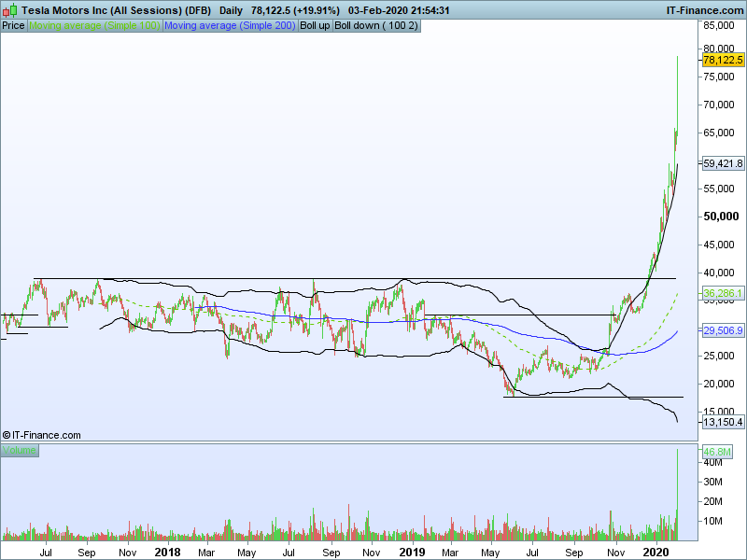747x560 pixels.
Task: Click the 2019 label on time axis
Action: point(412,553)
